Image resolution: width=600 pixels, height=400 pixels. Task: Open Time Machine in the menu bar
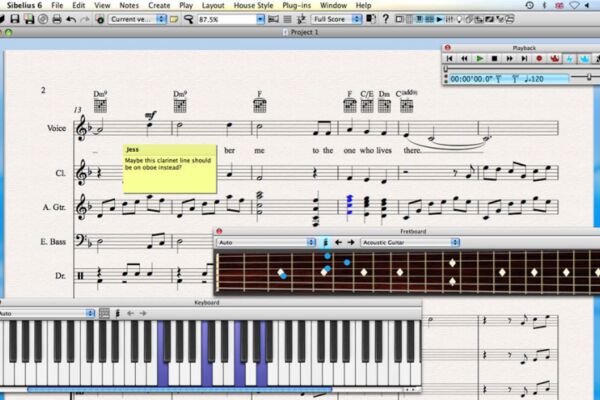point(530,5)
